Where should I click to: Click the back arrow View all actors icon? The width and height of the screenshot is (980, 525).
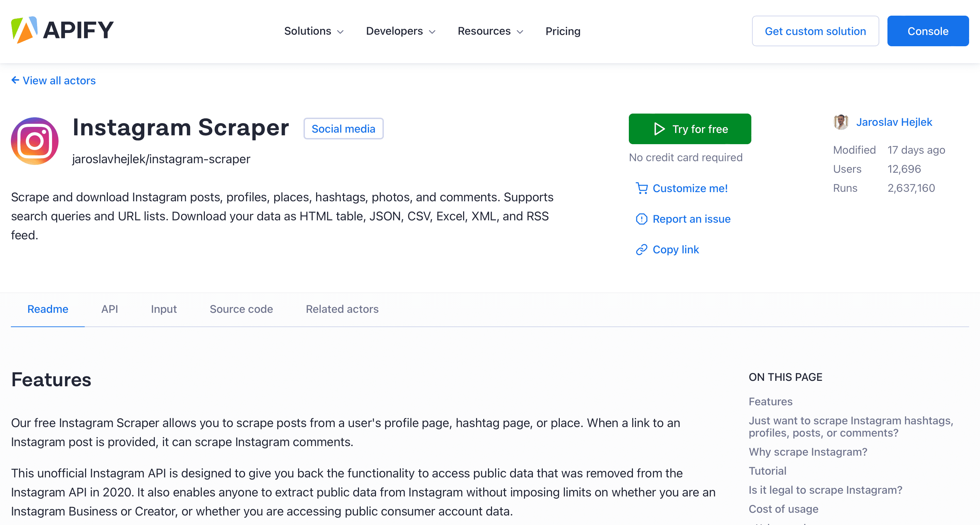coord(14,80)
